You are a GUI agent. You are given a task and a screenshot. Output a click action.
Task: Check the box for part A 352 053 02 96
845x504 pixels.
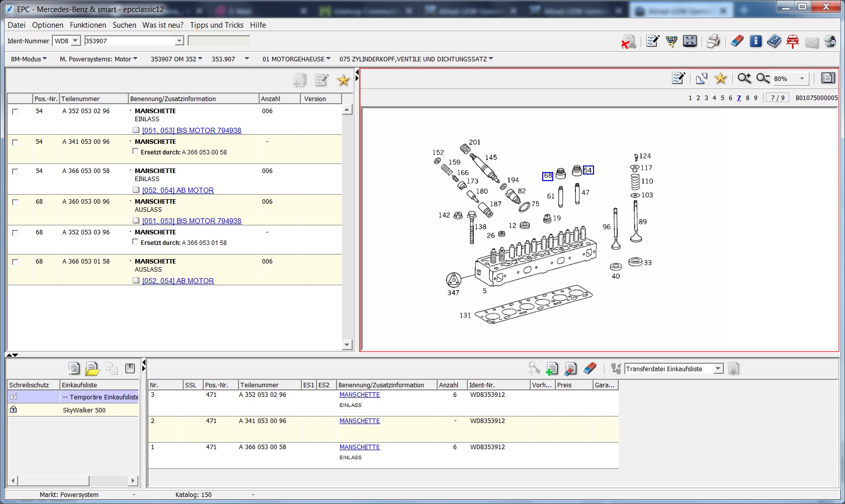pyautogui.click(x=15, y=112)
